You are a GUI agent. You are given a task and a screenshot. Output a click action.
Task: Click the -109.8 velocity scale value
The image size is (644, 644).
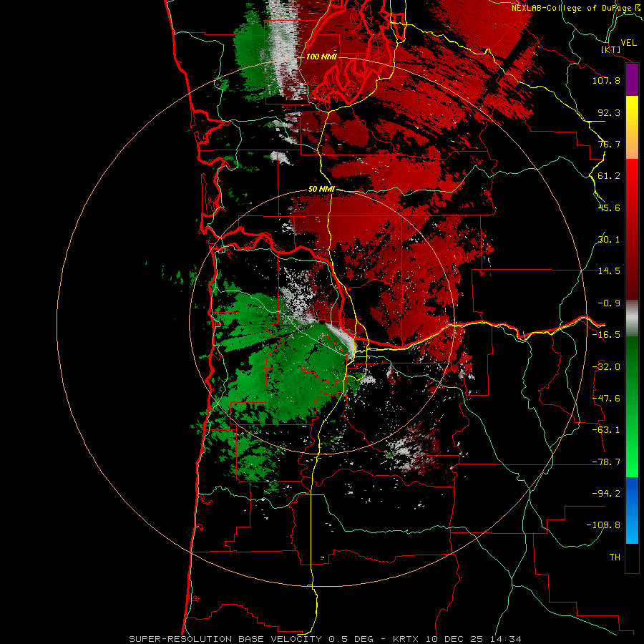click(x=604, y=525)
